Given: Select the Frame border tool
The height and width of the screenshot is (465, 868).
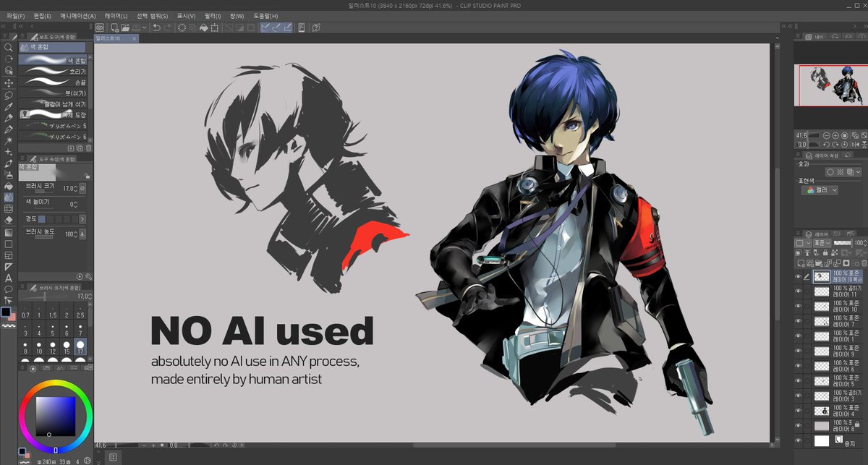Looking at the screenshot, I should point(9,255).
